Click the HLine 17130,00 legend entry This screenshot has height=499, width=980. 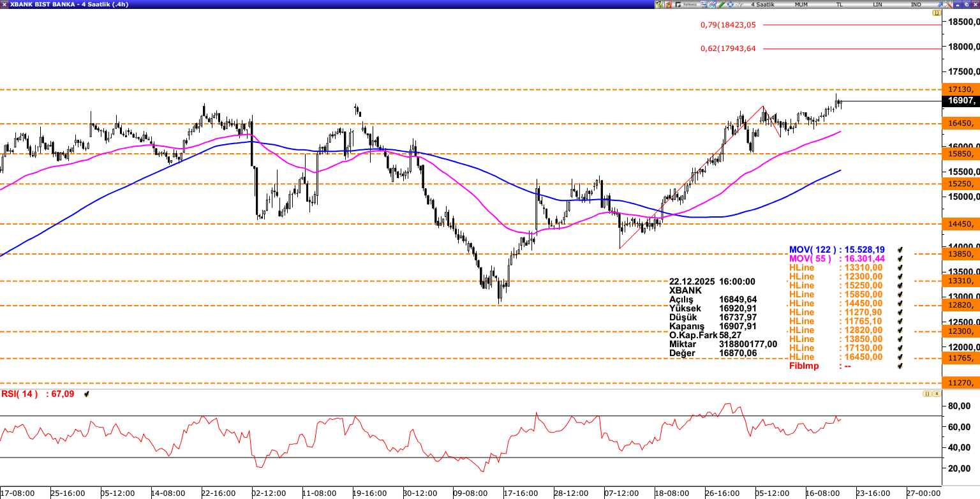[x=836, y=348]
